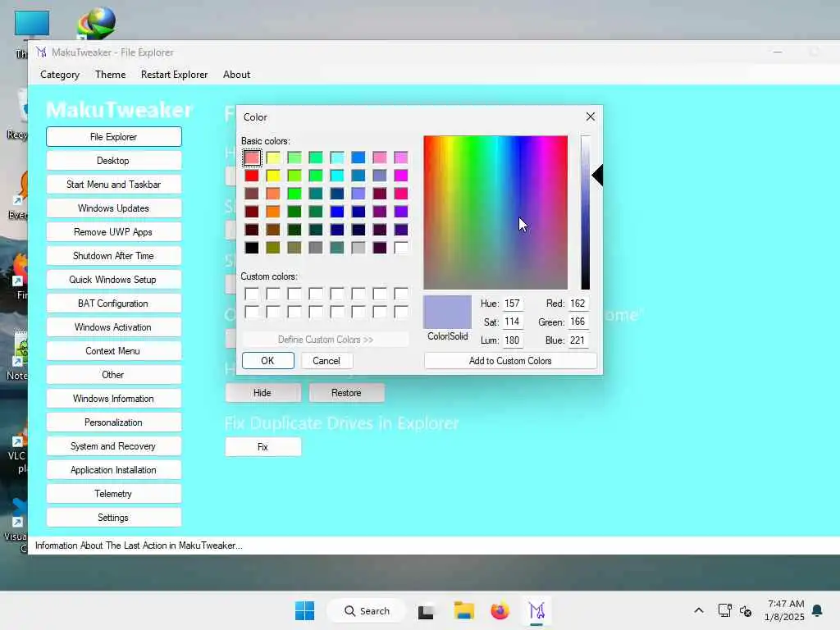The image size is (840, 630).
Task: Open the Other category
Action: tap(113, 375)
